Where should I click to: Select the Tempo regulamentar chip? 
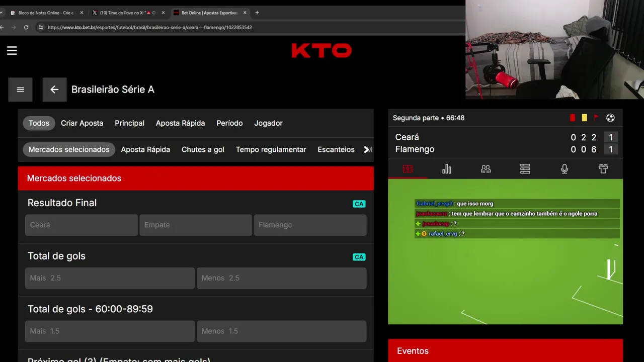coord(271,149)
